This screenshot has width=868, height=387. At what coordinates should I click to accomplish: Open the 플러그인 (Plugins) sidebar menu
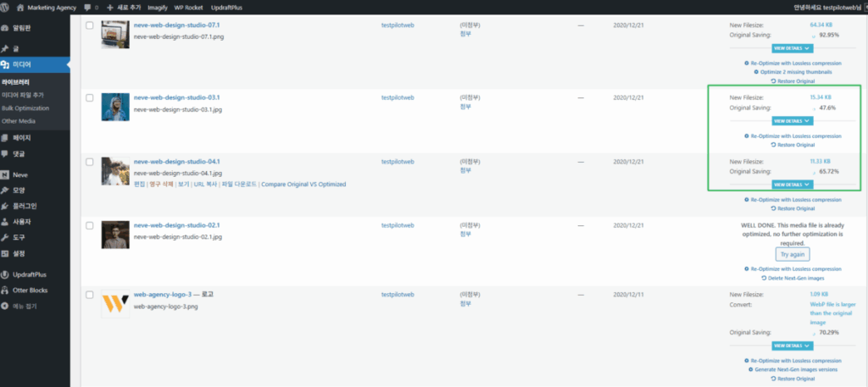tap(24, 206)
